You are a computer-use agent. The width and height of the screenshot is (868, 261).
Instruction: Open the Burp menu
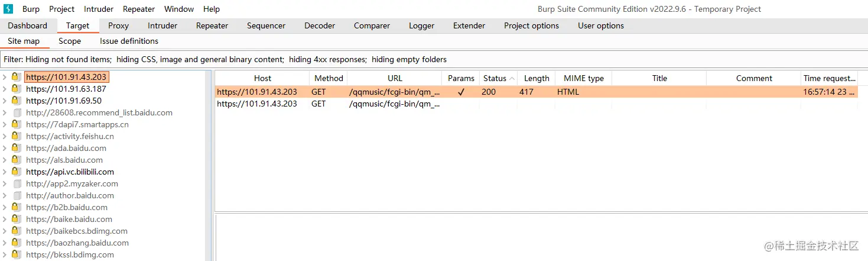pos(31,9)
